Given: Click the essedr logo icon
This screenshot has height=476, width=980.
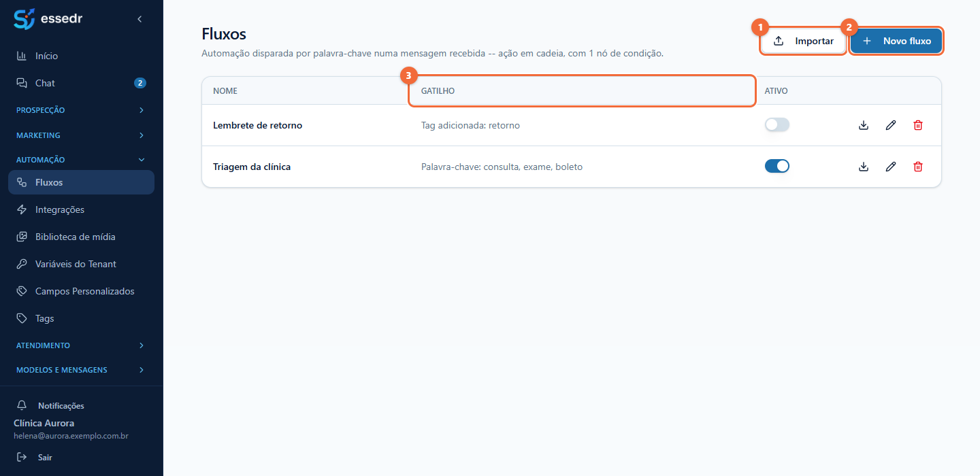Looking at the screenshot, I should coord(24,19).
